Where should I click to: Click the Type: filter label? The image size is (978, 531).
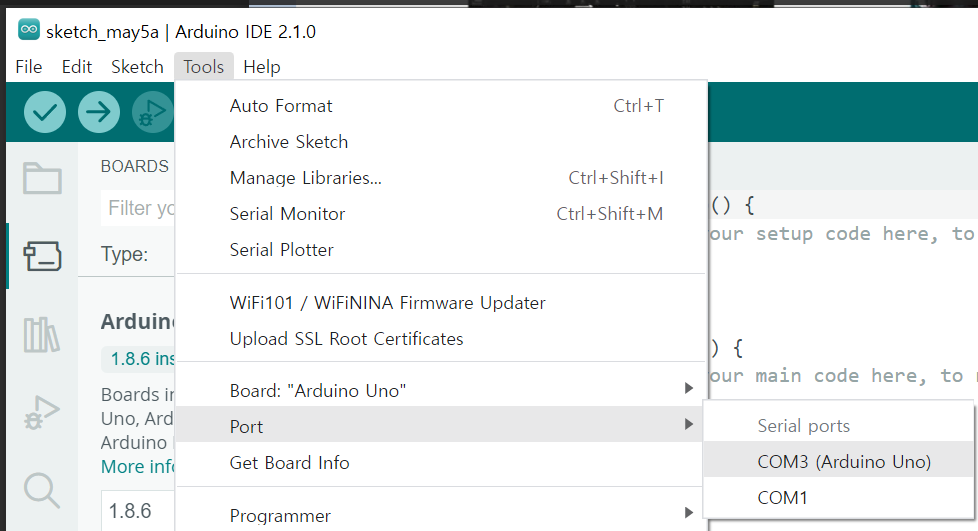(x=125, y=254)
